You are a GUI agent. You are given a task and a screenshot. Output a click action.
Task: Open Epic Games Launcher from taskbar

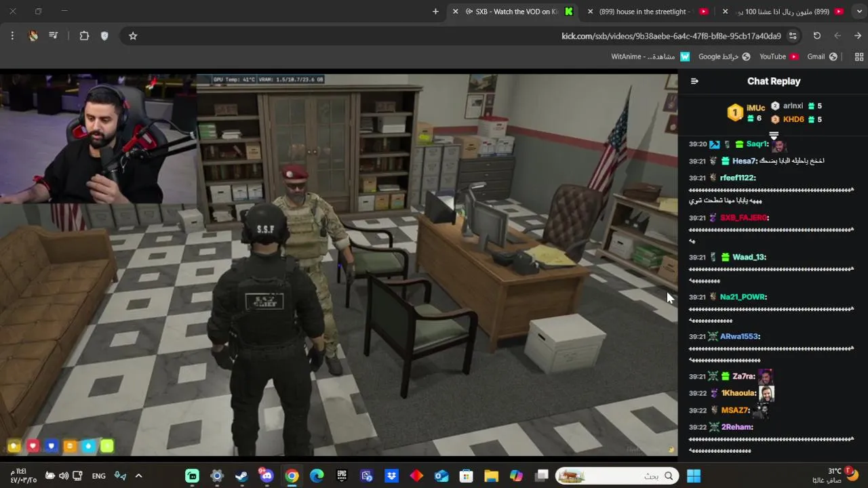pyautogui.click(x=342, y=476)
